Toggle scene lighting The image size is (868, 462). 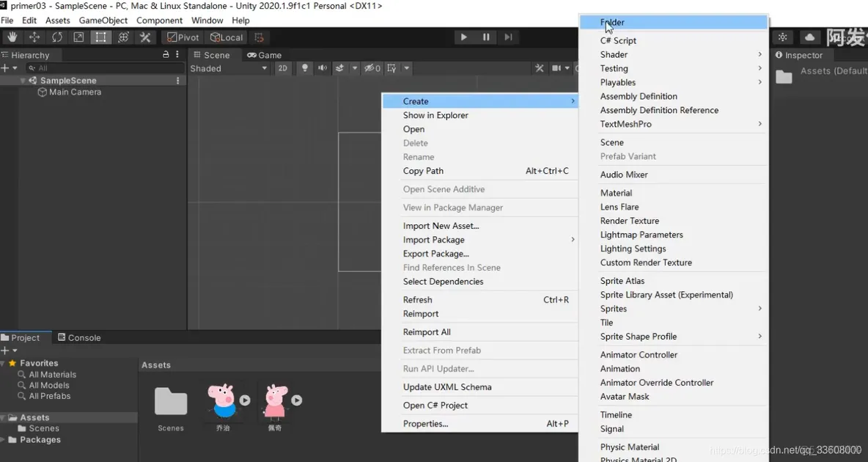tap(304, 68)
